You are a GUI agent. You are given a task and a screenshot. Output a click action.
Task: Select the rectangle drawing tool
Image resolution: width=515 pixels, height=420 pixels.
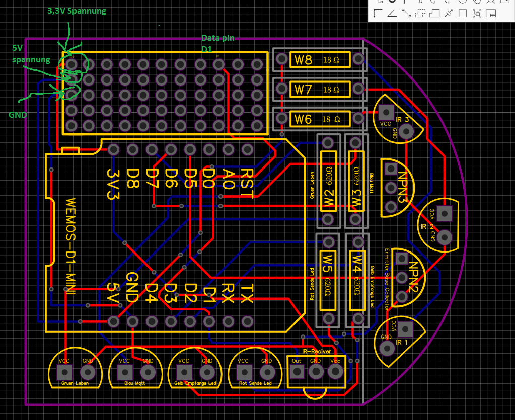tap(463, 14)
